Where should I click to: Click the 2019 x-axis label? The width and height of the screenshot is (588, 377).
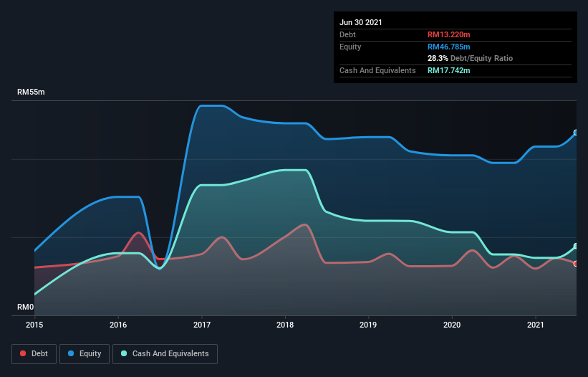point(368,325)
